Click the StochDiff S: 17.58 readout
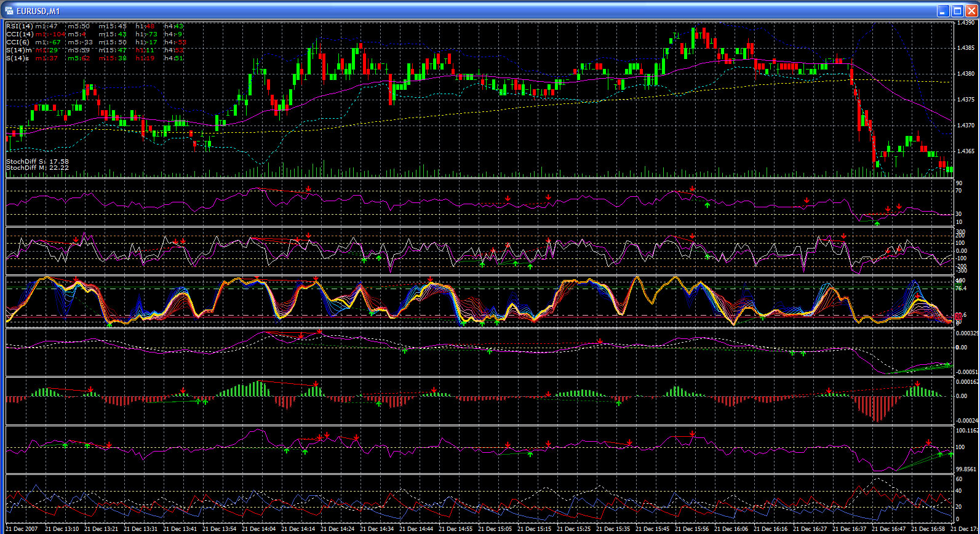 tap(38, 161)
